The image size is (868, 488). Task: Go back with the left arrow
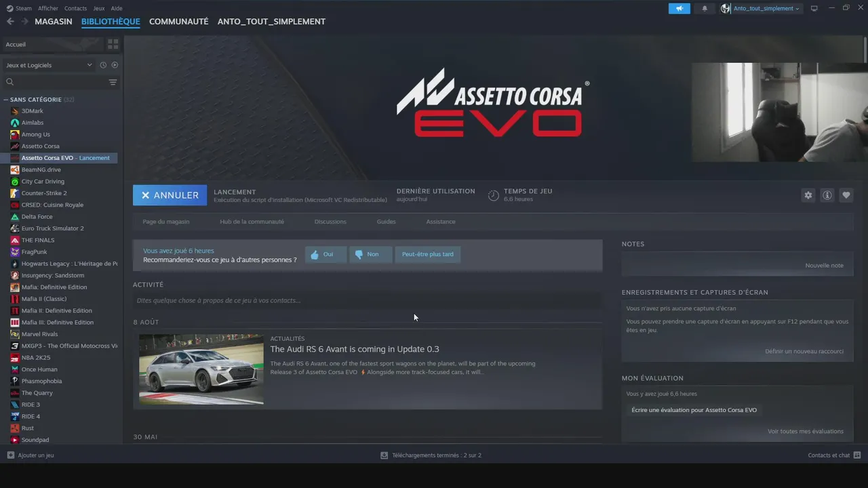tap(10, 22)
